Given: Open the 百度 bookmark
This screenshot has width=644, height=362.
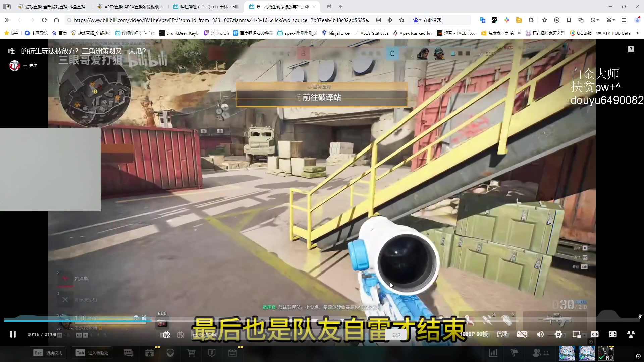Looking at the screenshot, I should coord(59,33).
